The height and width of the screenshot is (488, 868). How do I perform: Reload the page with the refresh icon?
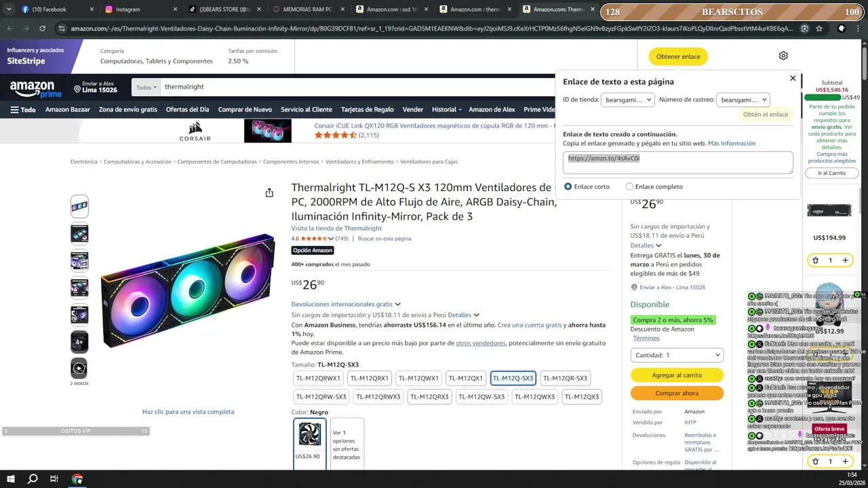click(x=42, y=28)
